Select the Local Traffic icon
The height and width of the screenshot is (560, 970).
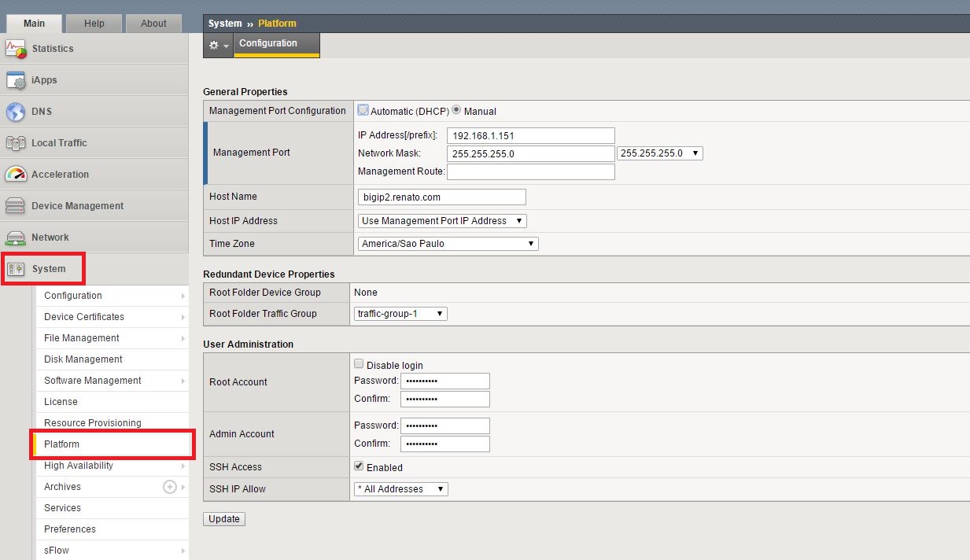click(x=17, y=143)
